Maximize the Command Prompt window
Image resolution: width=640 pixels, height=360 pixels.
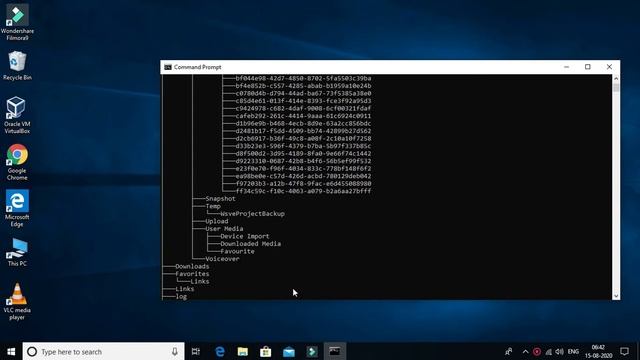[588, 67]
